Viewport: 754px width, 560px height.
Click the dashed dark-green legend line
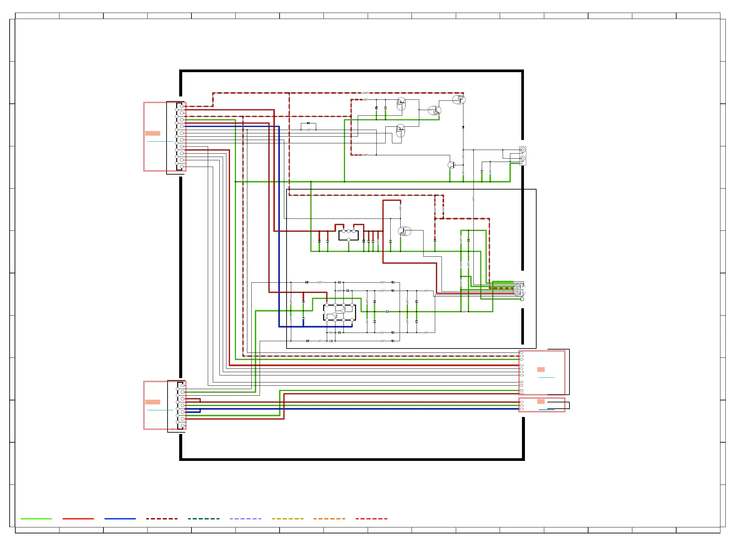(x=204, y=519)
